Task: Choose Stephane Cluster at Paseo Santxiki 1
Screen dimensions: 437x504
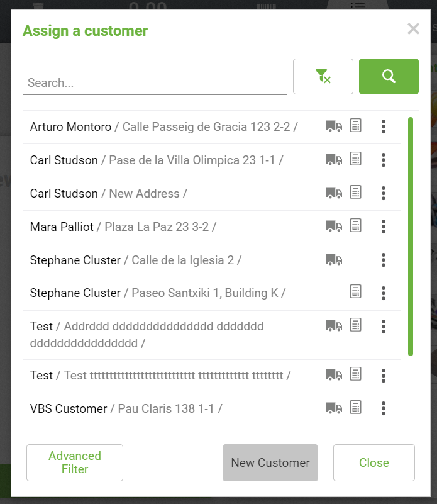Action: 75,293
